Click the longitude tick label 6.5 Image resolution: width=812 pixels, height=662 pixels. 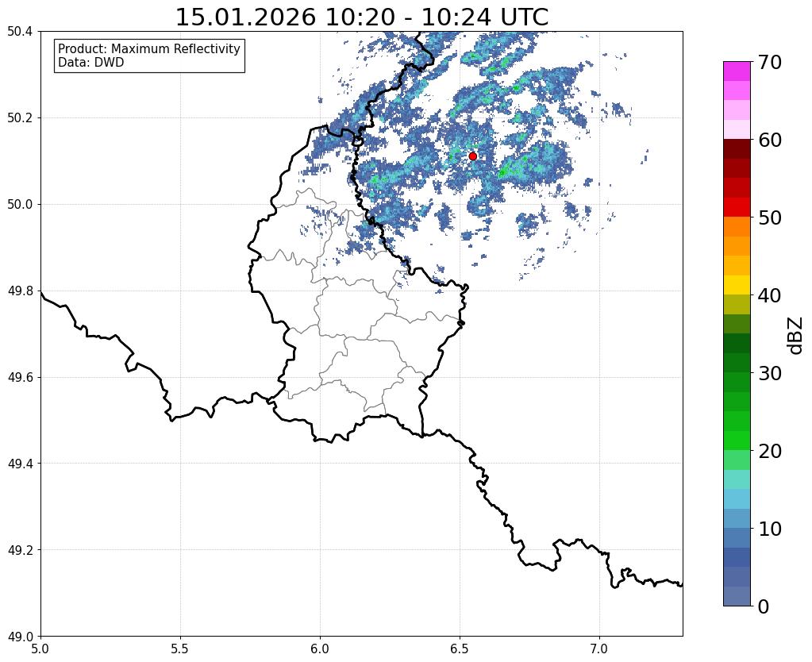pos(460,649)
